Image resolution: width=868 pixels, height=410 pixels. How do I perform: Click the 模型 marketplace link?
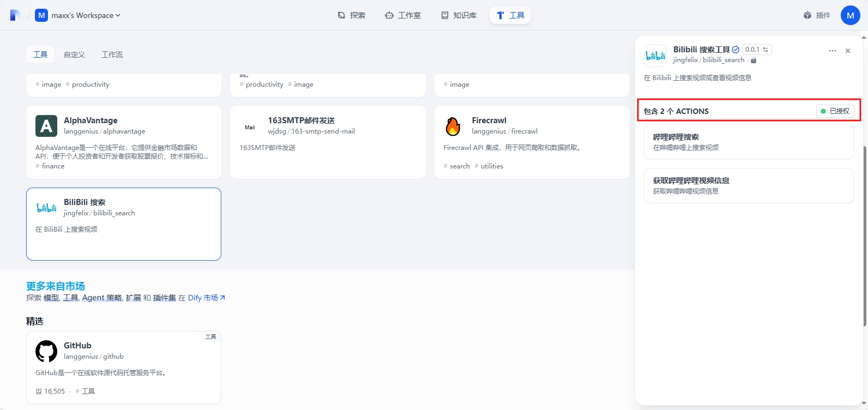[51, 298]
